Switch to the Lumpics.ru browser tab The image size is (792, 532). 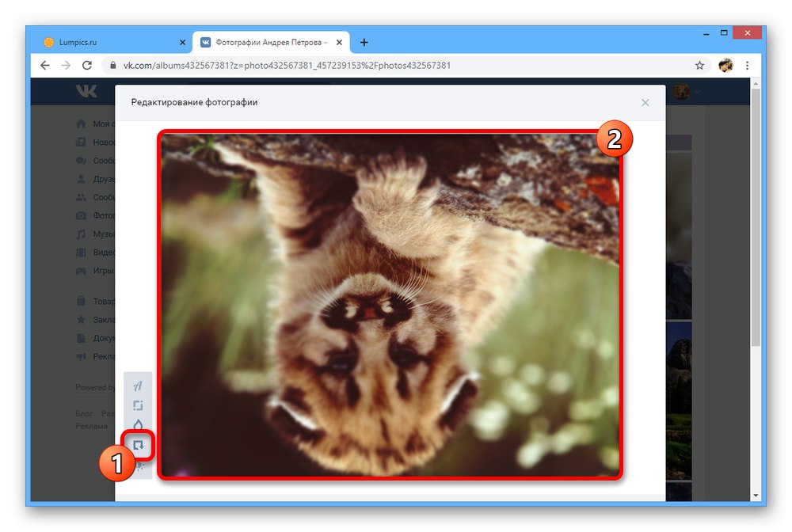click(112, 43)
